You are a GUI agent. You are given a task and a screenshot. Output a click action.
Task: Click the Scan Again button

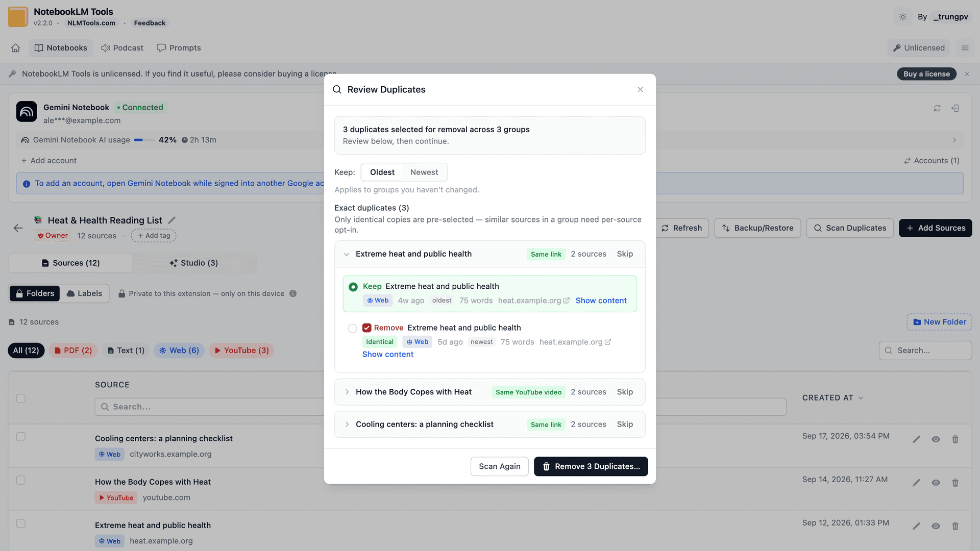tap(500, 467)
